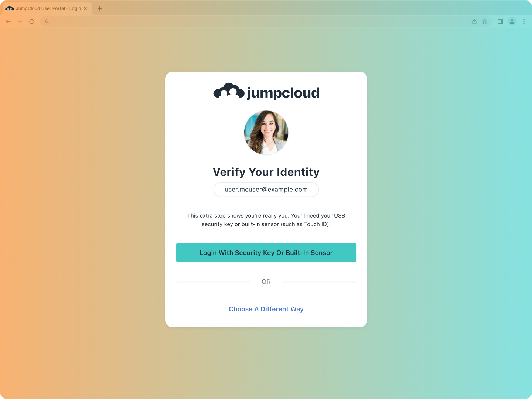Screen dimensions: 532x399
Task: Click the share icon in the address bar
Action: tap(474, 21)
